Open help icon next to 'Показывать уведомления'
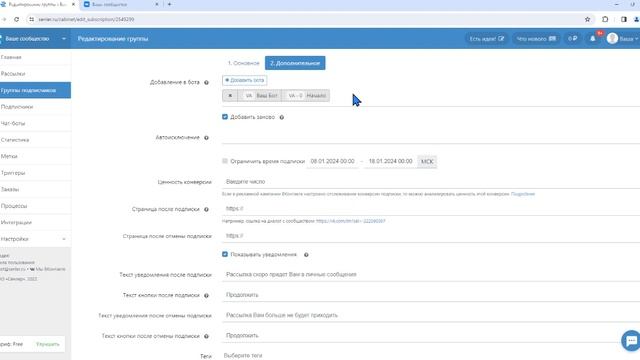This screenshot has height=360, width=640. tap(306, 255)
